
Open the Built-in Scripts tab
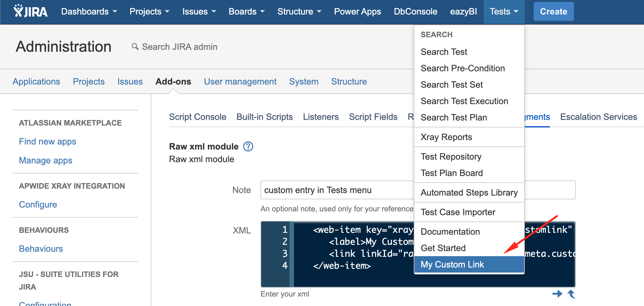(x=265, y=117)
